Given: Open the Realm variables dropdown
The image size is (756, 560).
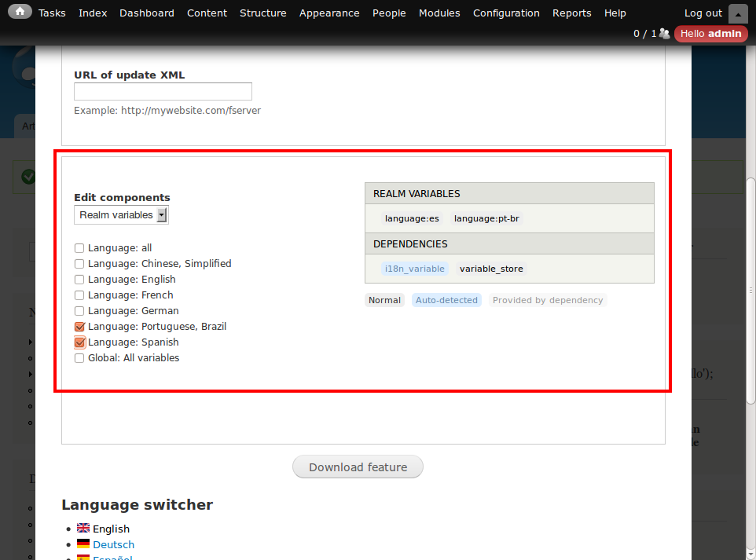Looking at the screenshot, I should (x=121, y=215).
